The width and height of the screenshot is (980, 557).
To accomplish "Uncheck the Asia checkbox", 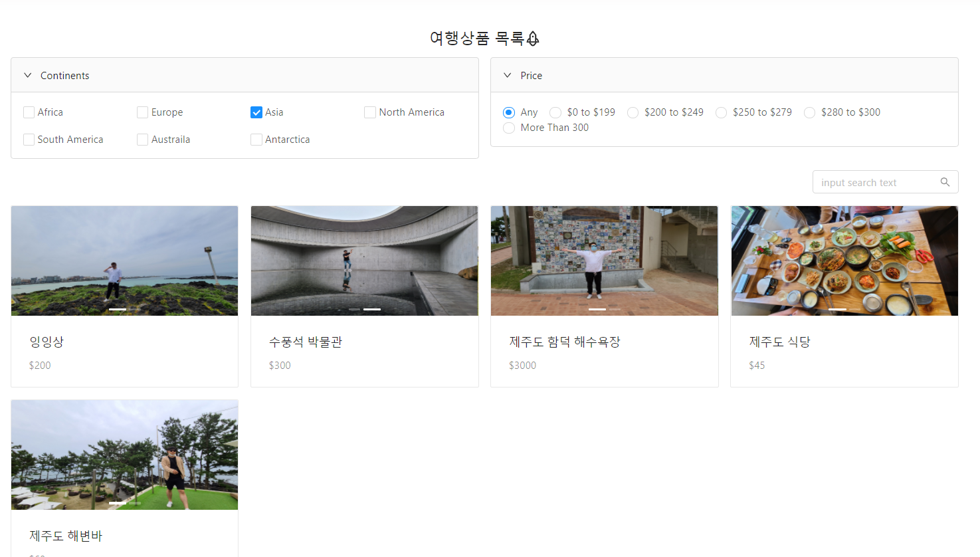I will point(256,112).
